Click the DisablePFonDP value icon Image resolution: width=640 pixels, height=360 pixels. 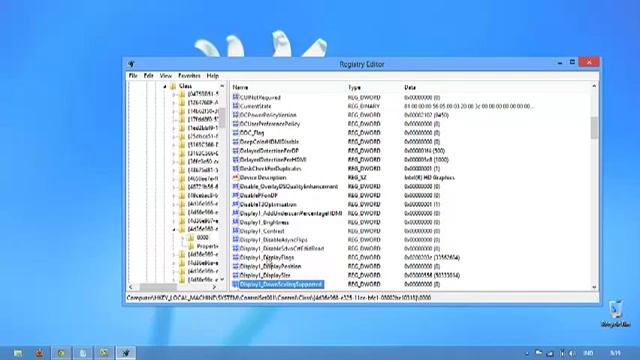point(236,196)
